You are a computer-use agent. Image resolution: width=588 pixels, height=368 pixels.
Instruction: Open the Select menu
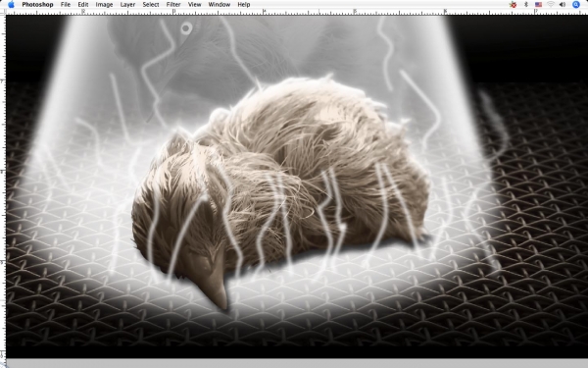coord(151,5)
